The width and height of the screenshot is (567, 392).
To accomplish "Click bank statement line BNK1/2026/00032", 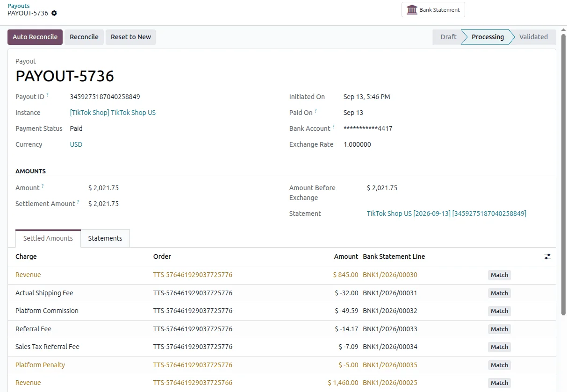I will pyautogui.click(x=390, y=311).
